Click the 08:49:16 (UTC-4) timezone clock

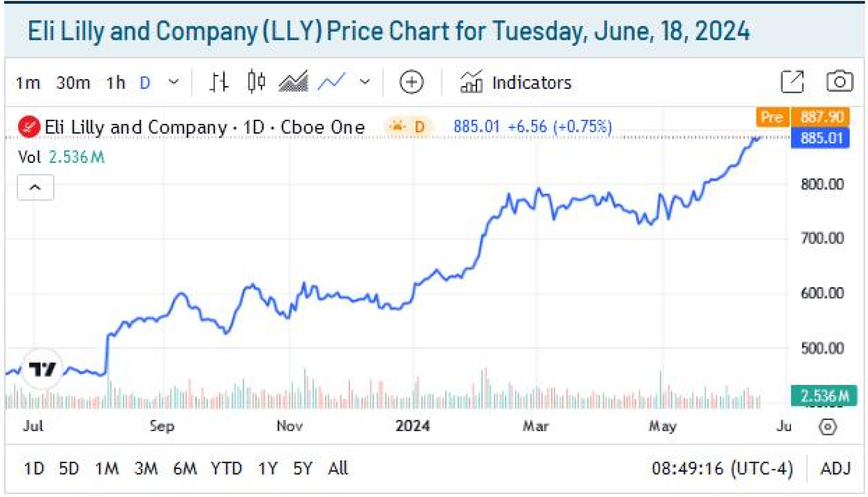(722, 468)
